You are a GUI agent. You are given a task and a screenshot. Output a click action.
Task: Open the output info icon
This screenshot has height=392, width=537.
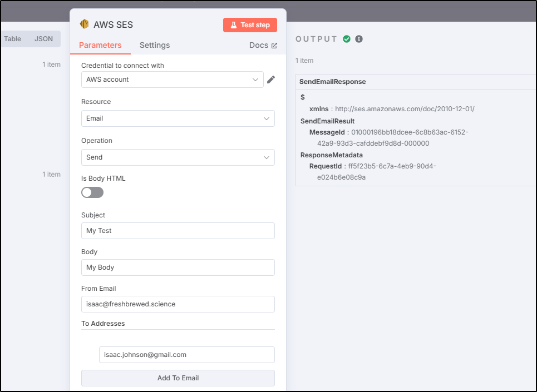[x=359, y=39]
